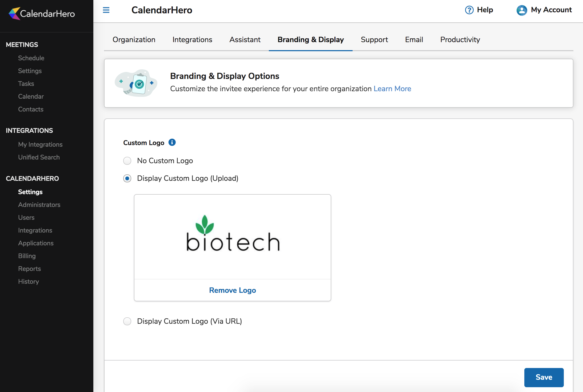Open Administrators in sidebar

click(x=39, y=205)
